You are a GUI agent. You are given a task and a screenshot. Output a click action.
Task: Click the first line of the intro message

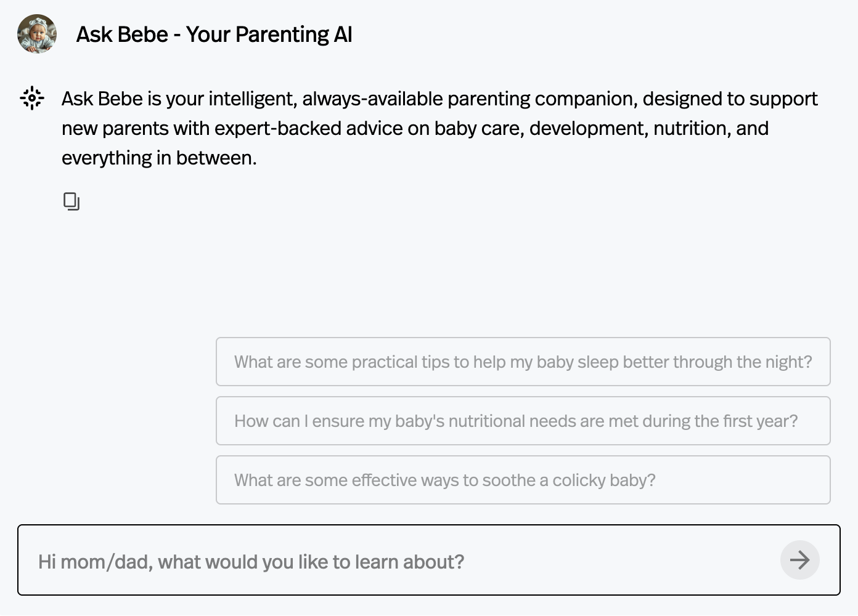point(439,99)
